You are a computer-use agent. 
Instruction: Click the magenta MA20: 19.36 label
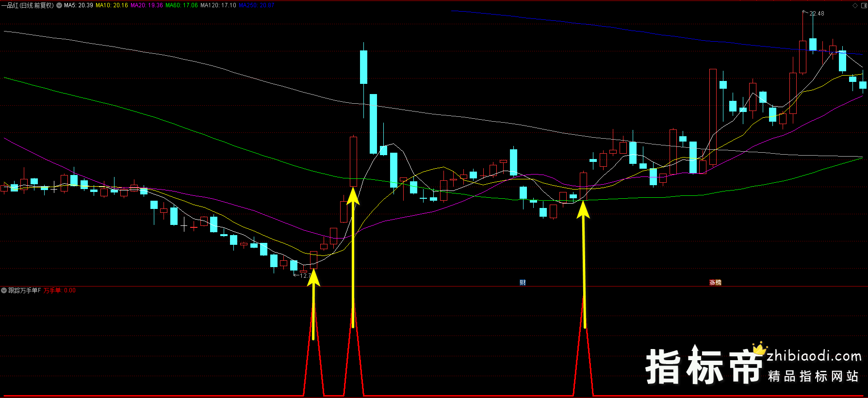(147, 5)
